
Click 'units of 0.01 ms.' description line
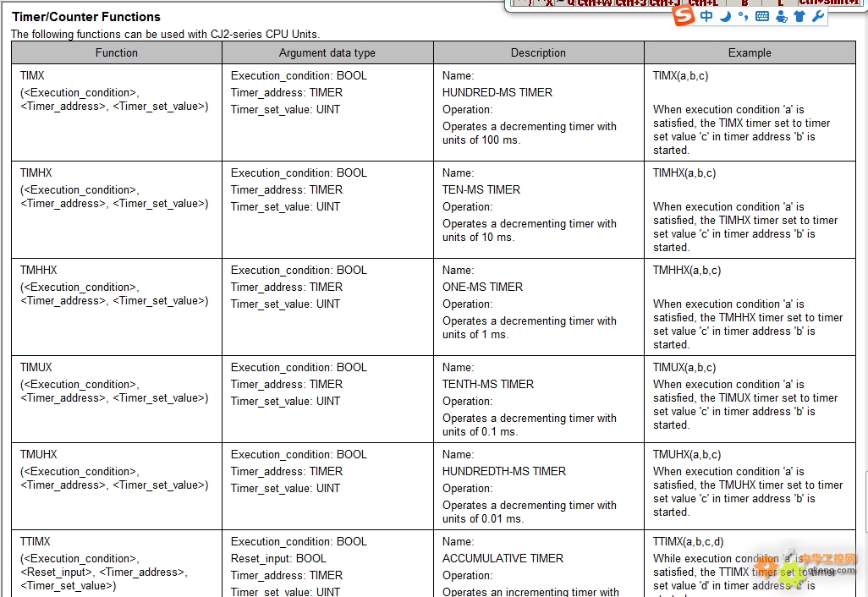coord(483,519)
